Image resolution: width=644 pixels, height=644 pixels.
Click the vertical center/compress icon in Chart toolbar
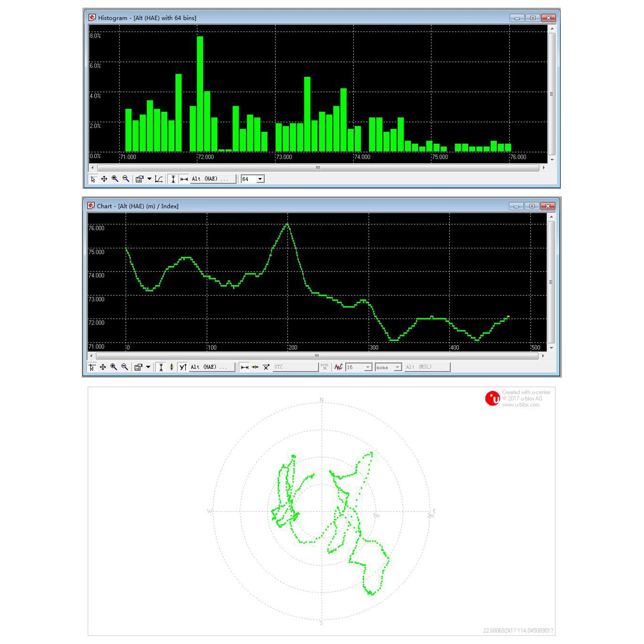pyautogui.click(x=171, y=367)
